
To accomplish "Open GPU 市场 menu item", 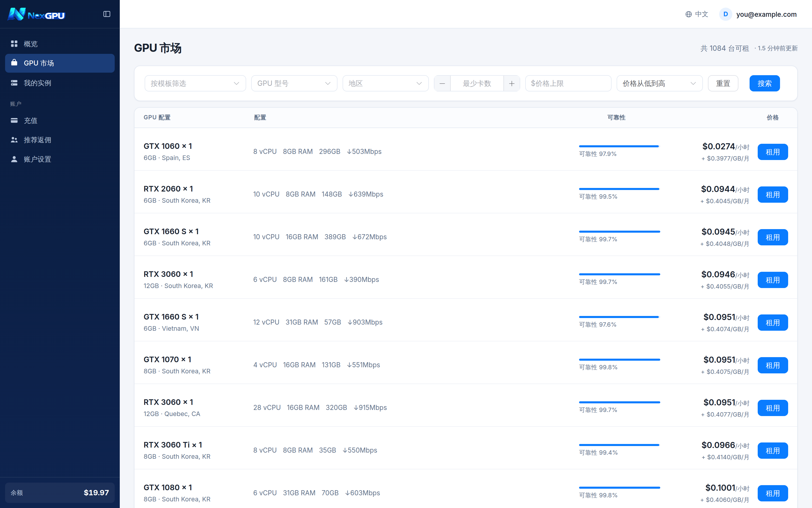I will pos(60,63).
